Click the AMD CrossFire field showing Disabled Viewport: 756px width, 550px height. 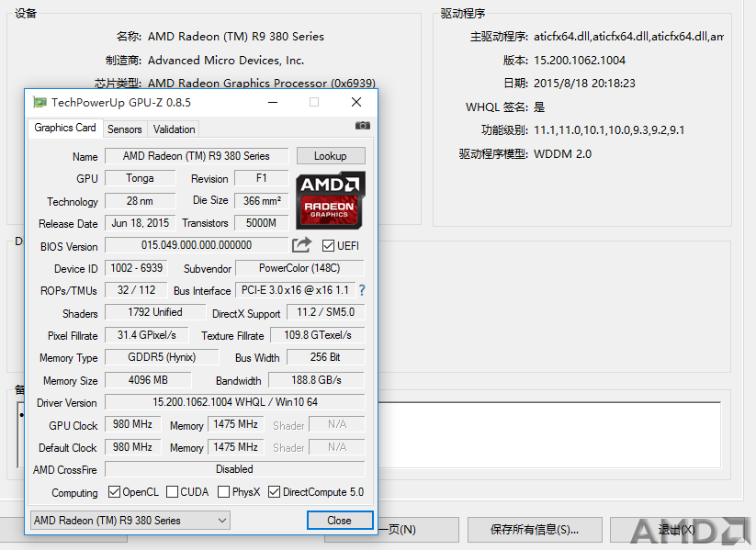235,469
